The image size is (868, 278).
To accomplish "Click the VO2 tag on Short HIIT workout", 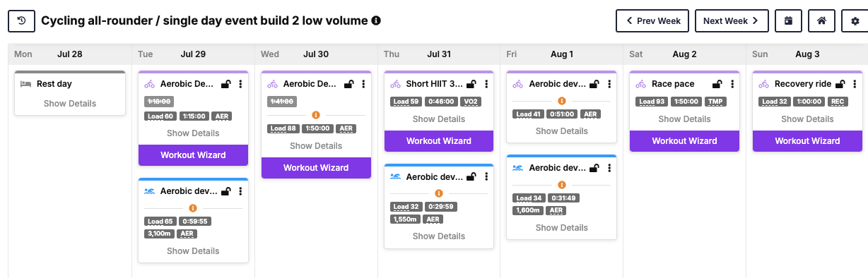I will pos(471,102).
